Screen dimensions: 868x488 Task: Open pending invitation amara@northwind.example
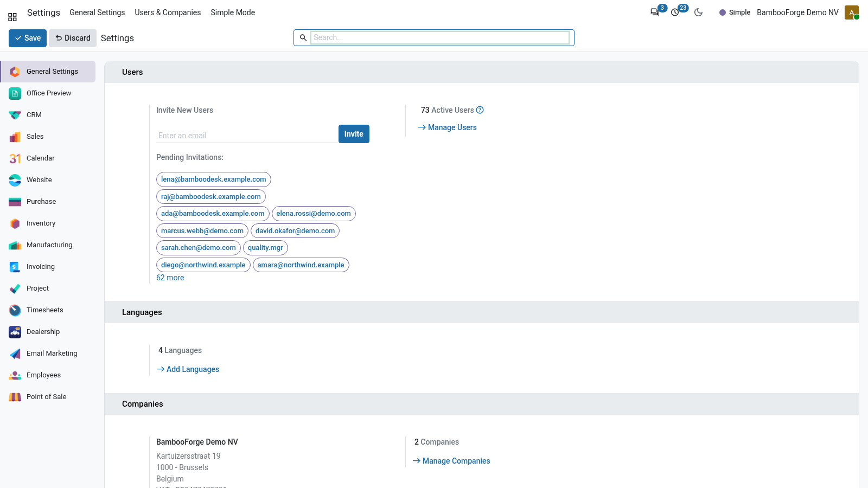coord(301,265)
